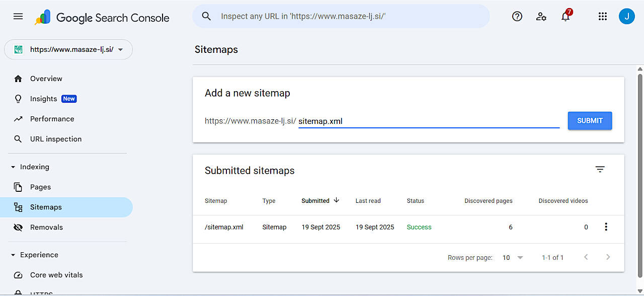Open the account profile avatar
The image size is (644, 296).
(626, 17)
